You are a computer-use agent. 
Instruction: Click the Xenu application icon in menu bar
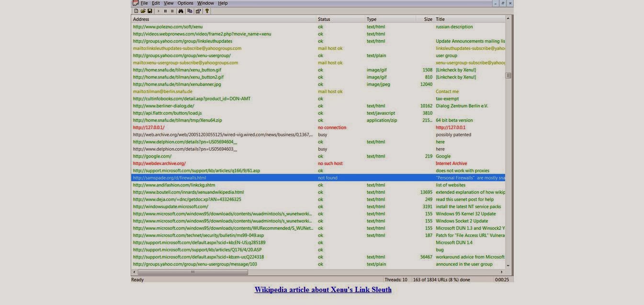pos(136,3)
